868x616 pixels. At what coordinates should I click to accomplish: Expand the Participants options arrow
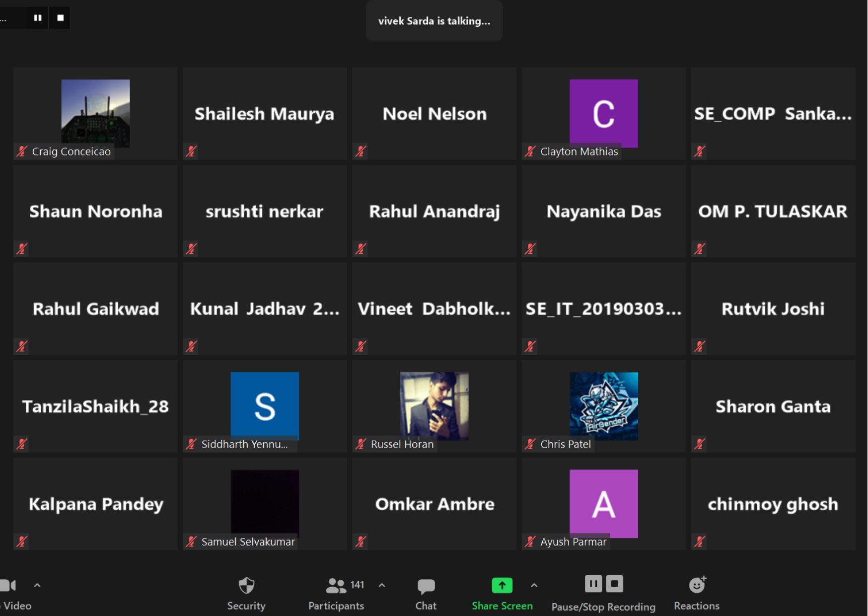[382, 585]
